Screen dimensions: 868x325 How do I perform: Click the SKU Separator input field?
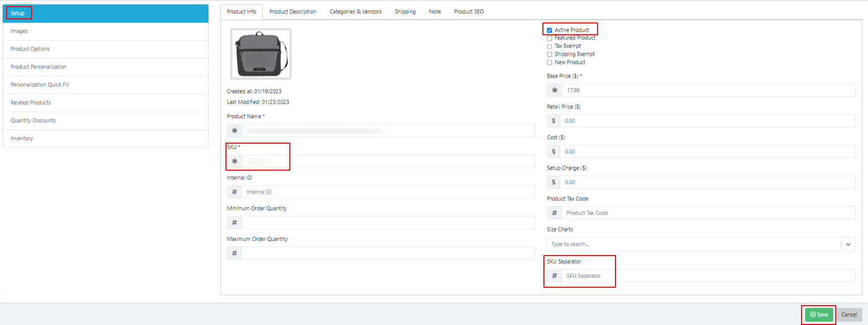709,276
